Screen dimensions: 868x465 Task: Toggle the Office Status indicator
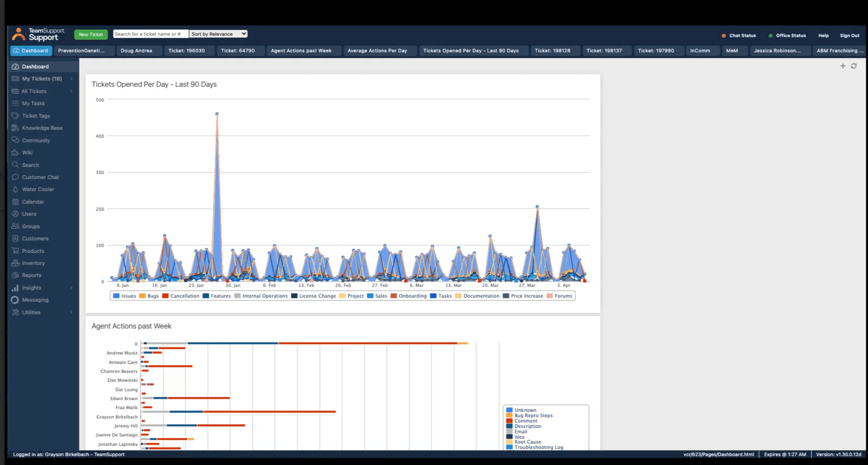click(787, 36)
